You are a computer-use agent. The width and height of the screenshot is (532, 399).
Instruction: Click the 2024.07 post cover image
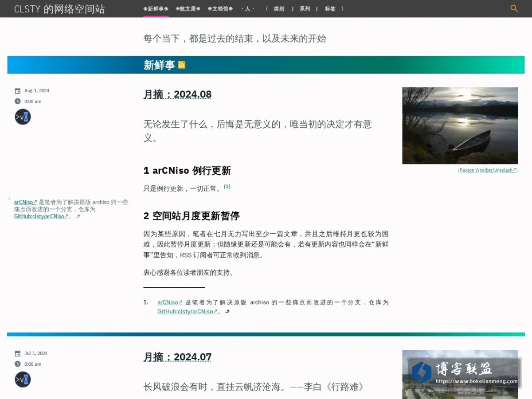[x=460, y=375]
